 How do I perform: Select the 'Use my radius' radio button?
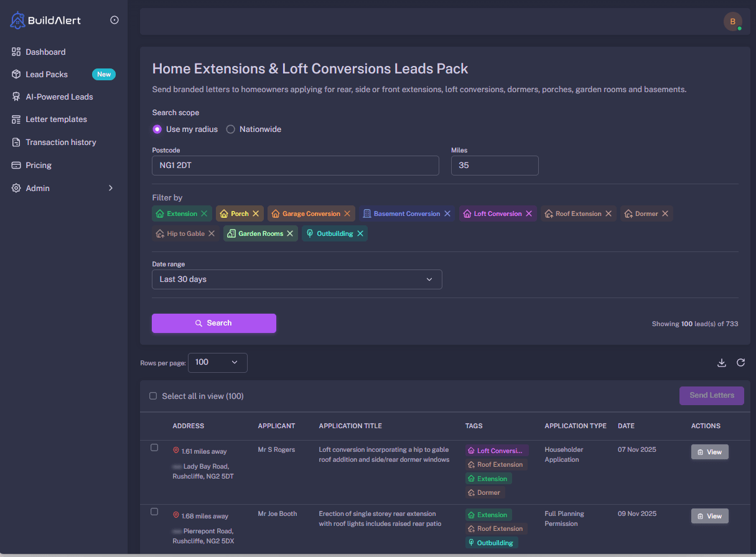[x=157, y=129]
